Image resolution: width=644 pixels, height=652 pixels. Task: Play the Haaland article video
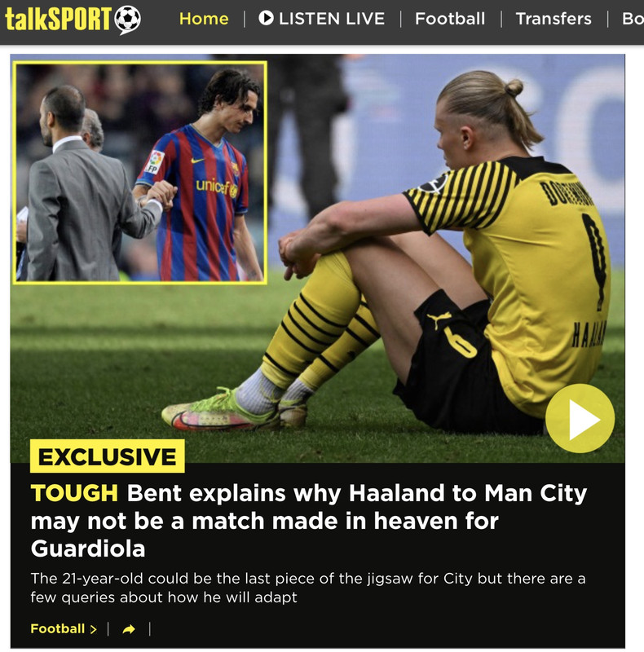tap(580, 418)
